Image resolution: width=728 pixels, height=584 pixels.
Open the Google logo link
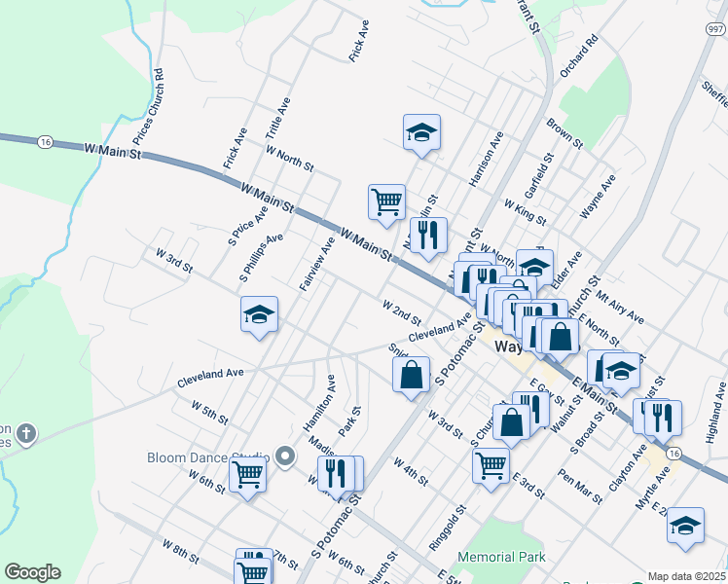32,572
